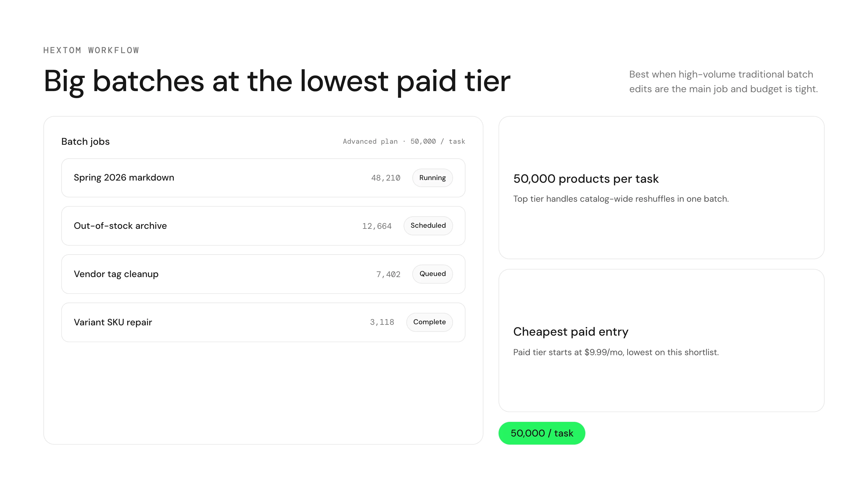This screenshot has width=868, height=488.
Task: Open the Vendor tag cleanup job
Action: point(263,274)
